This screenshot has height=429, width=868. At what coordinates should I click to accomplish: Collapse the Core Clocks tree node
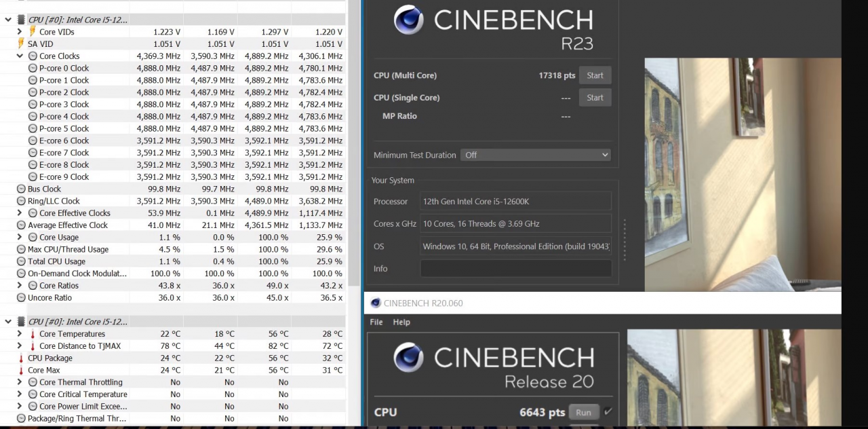point(20,56)
